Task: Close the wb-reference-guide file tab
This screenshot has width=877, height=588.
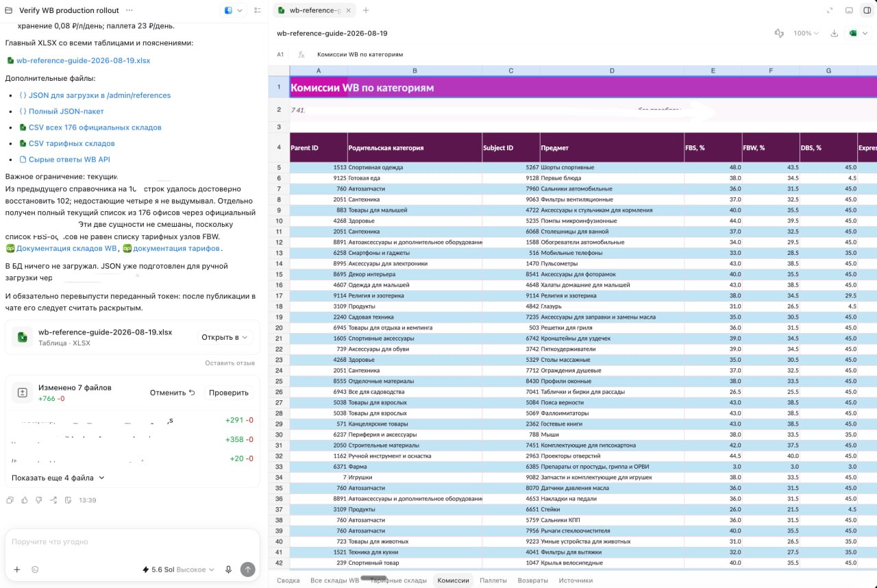Action: pos(349,10)
